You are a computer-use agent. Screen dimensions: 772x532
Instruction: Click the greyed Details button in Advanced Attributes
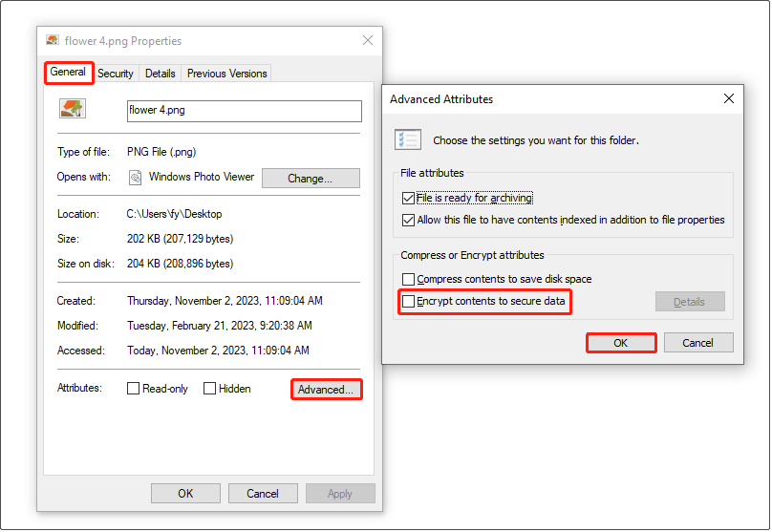click(x=690, y=302)
